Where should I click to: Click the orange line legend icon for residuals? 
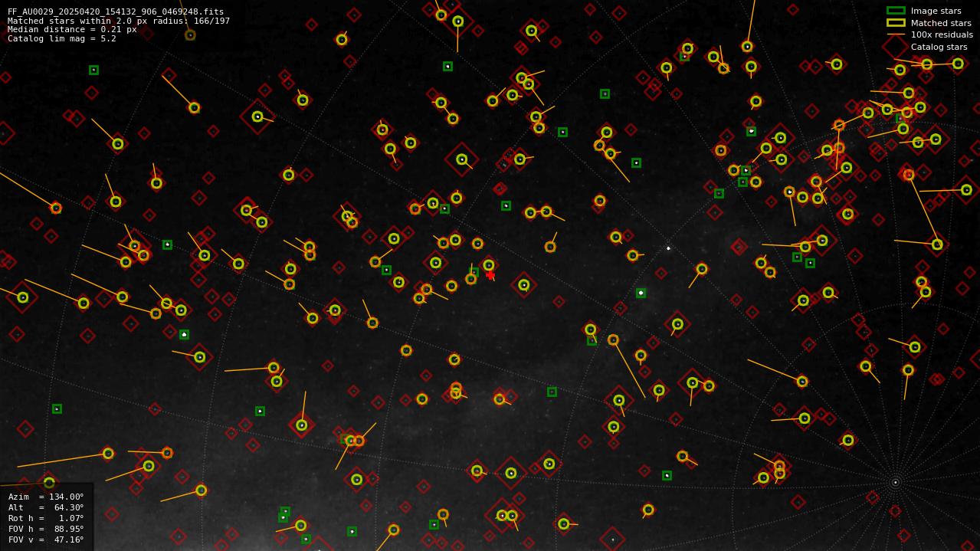tap(896, 34)
